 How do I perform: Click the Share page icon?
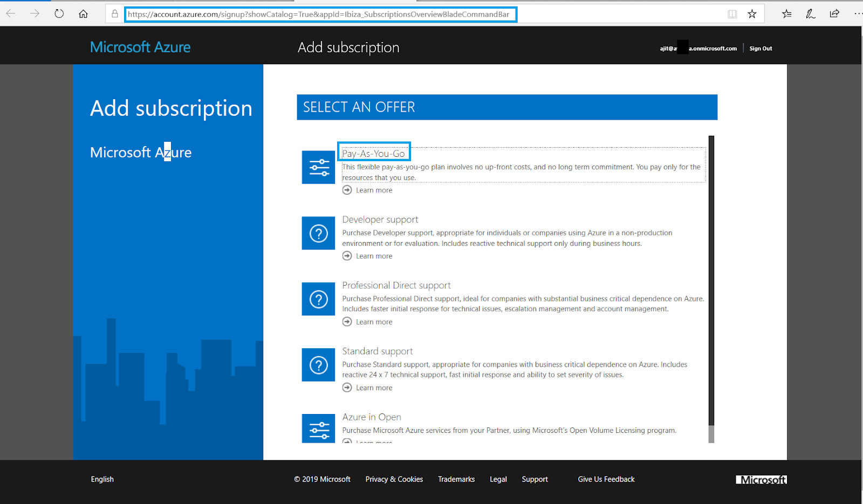click(x=834, y=13)
